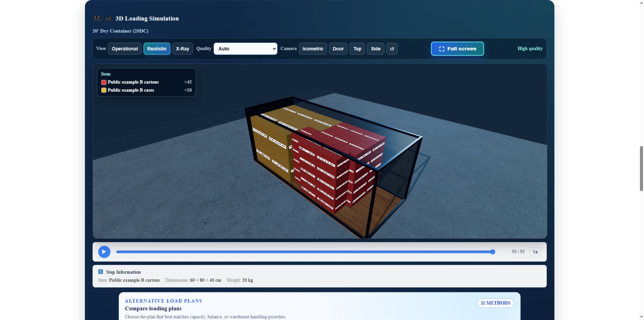Image resolution: width=644 pixels, height=320 pixels.
Task: Click the 'Public example B cases' legend label
Action: (x=131, y=90)
